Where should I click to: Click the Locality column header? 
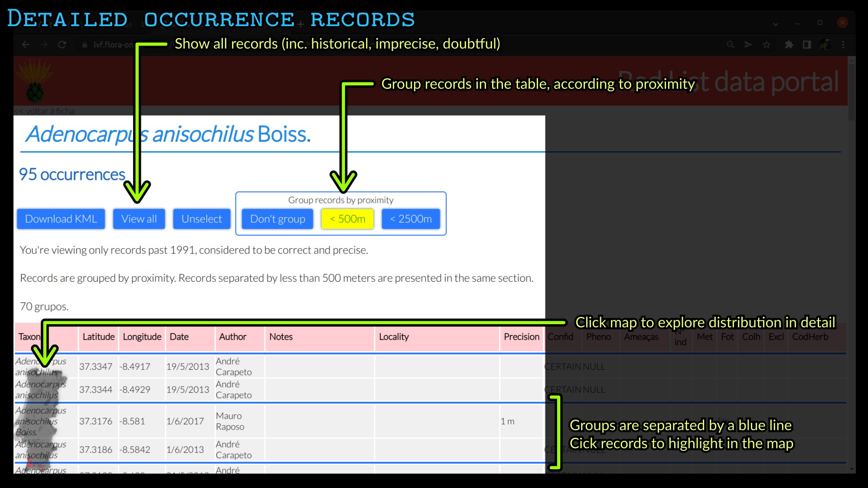(x=394, y=337)
